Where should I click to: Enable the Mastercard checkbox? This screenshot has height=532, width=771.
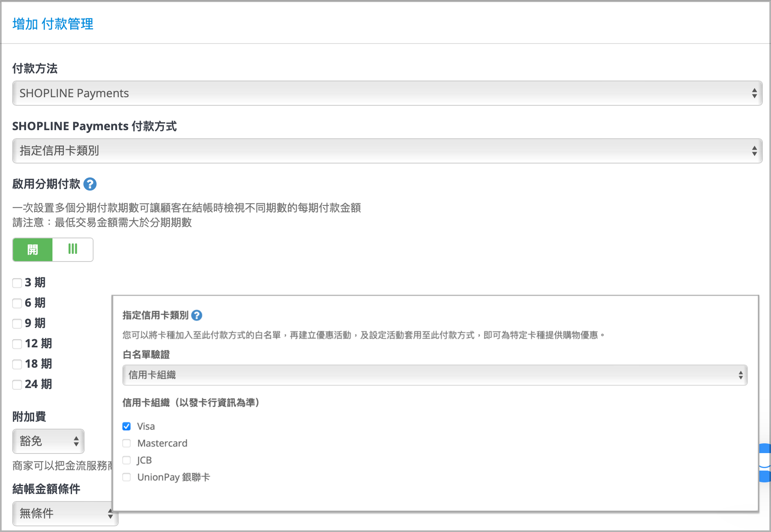pos(126,443)
